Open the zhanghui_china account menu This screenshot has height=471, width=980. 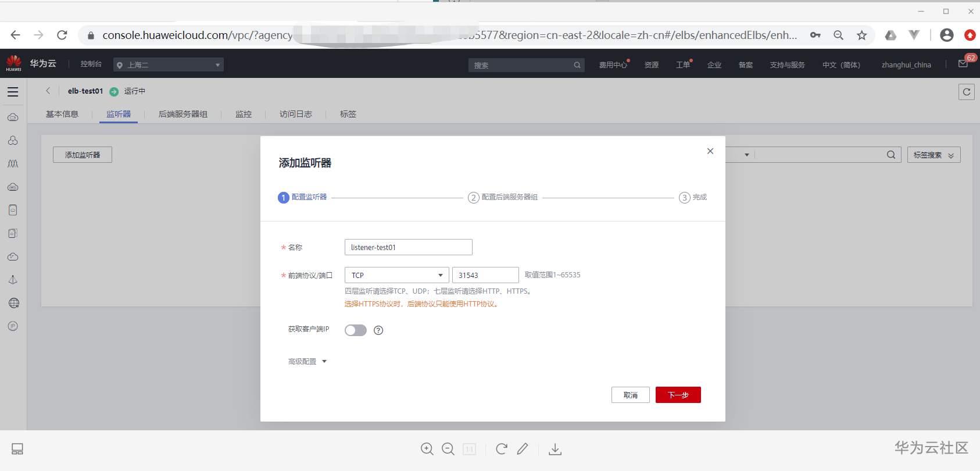906,65
